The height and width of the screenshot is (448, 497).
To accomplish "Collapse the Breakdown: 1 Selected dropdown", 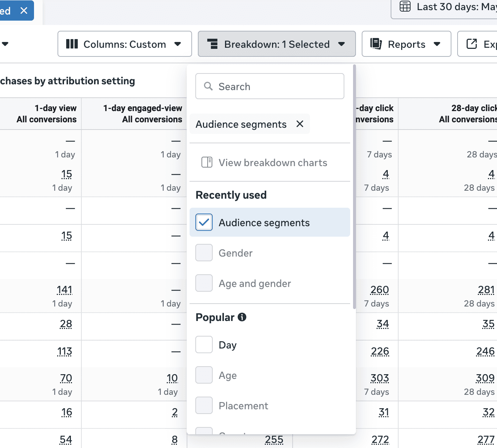I will tap(277, 44).
